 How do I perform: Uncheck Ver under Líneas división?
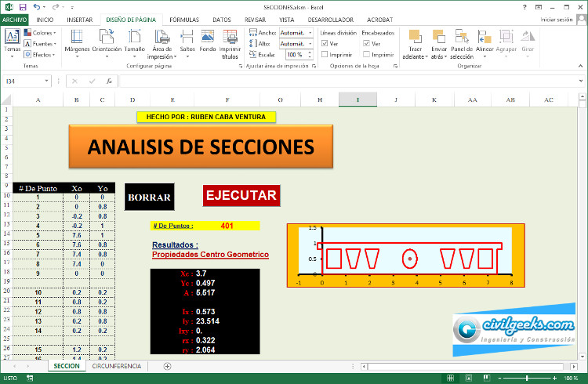[325, 44]
